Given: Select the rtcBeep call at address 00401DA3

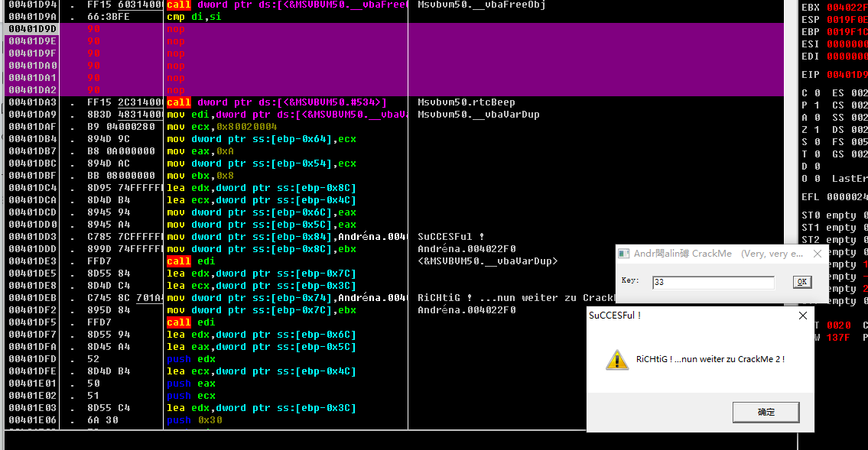Looking at the screenshot, I should (x=275, y=102).
